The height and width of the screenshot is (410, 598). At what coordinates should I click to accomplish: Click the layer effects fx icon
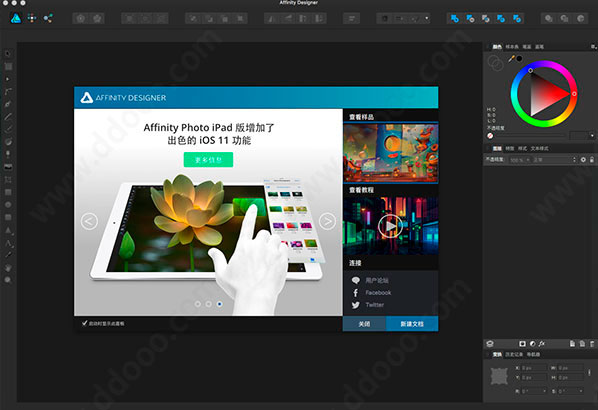tap(542, 344)
